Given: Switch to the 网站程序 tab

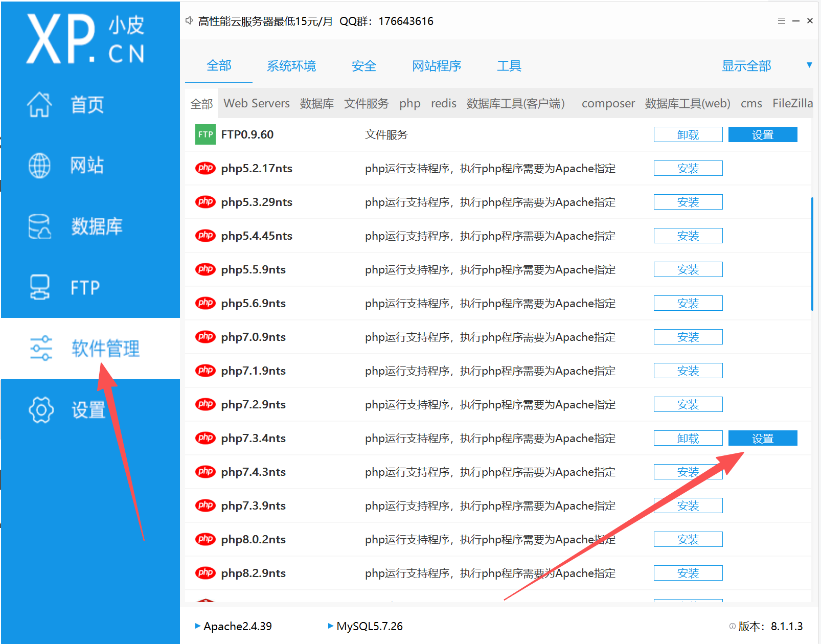Looking at the screenshot, I should tap(437, 66).
